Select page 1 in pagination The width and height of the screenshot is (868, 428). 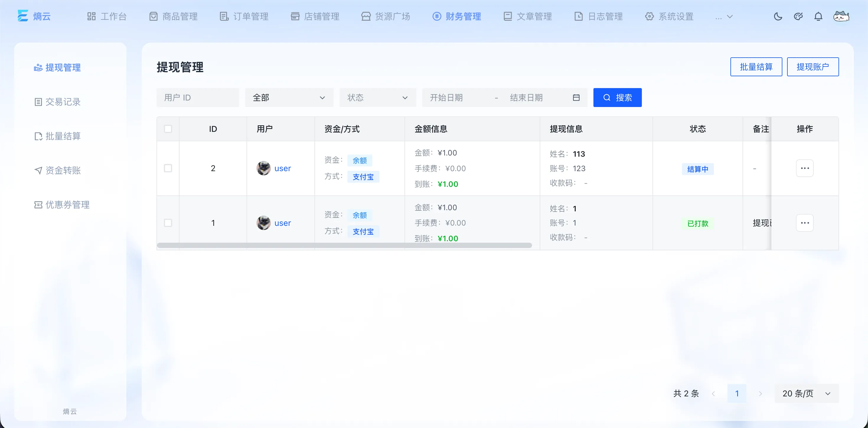(737, 393)
